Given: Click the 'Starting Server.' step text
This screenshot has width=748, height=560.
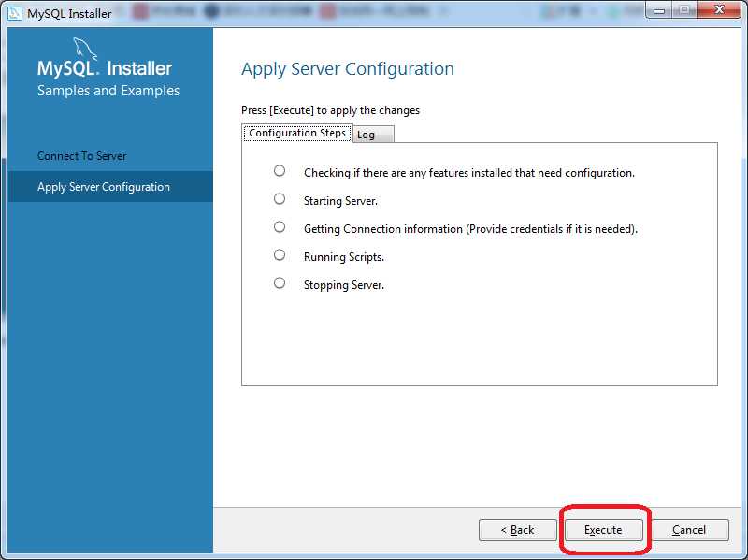Looking at the screenshot, I should (x=340, y=201).
